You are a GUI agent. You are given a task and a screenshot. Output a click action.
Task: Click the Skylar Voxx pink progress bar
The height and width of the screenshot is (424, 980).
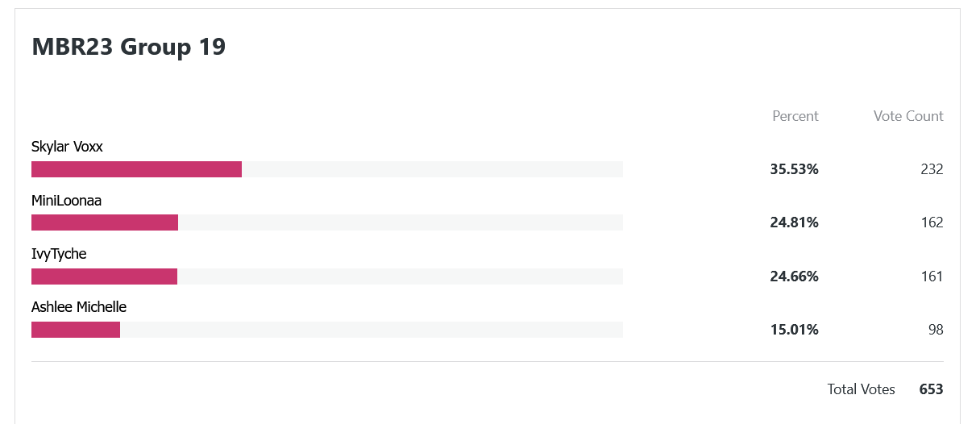(136, 169)
